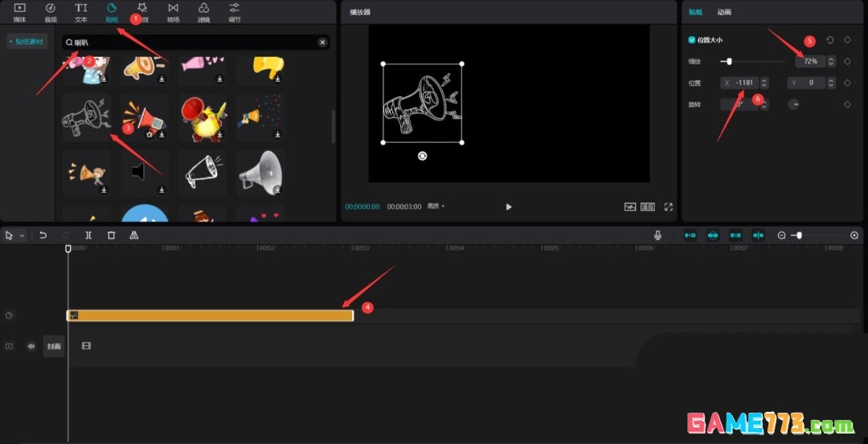Click the 封面 (Cover) button
868x444 pixels.
pos(54,346)
